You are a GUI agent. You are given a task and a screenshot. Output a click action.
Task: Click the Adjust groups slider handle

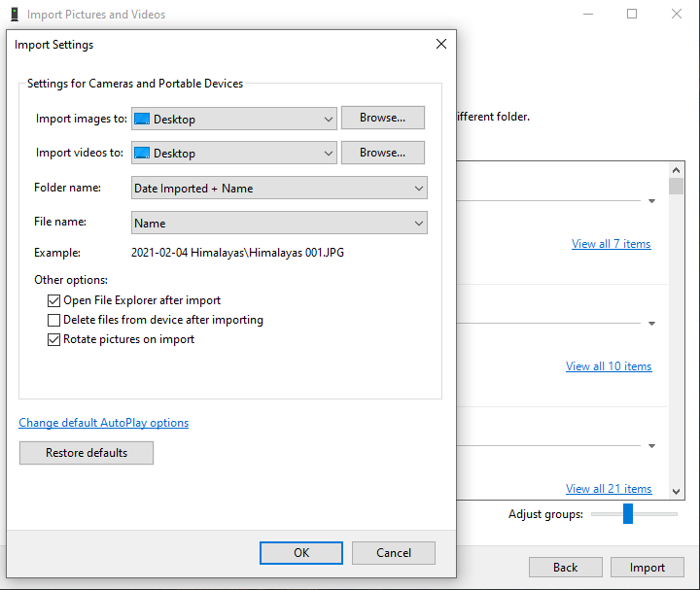[628, 513]
